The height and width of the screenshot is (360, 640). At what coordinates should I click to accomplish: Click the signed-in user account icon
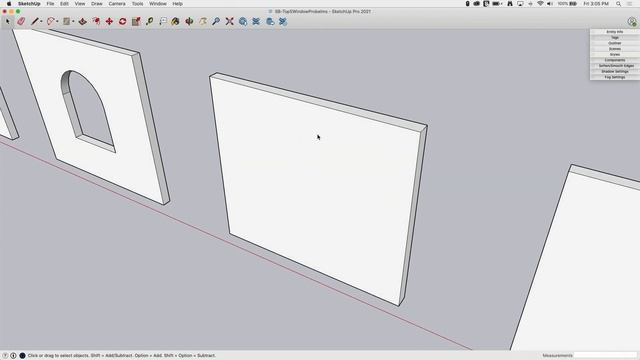point(632,22)
